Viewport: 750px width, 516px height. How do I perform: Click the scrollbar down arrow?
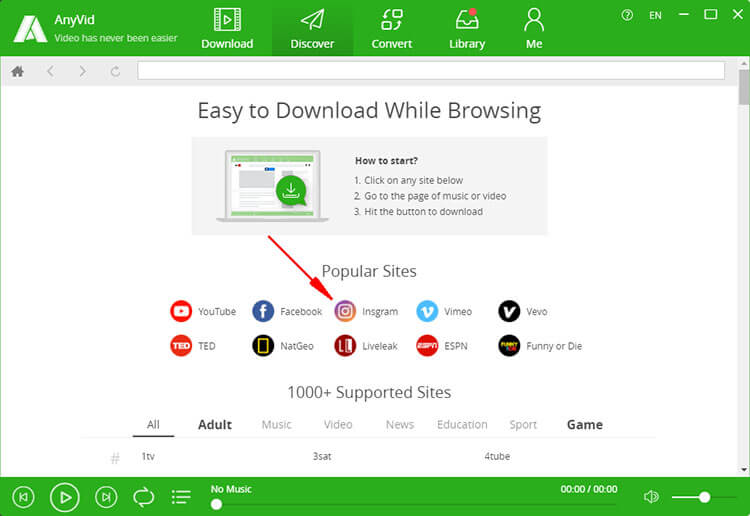pos(744,470)
